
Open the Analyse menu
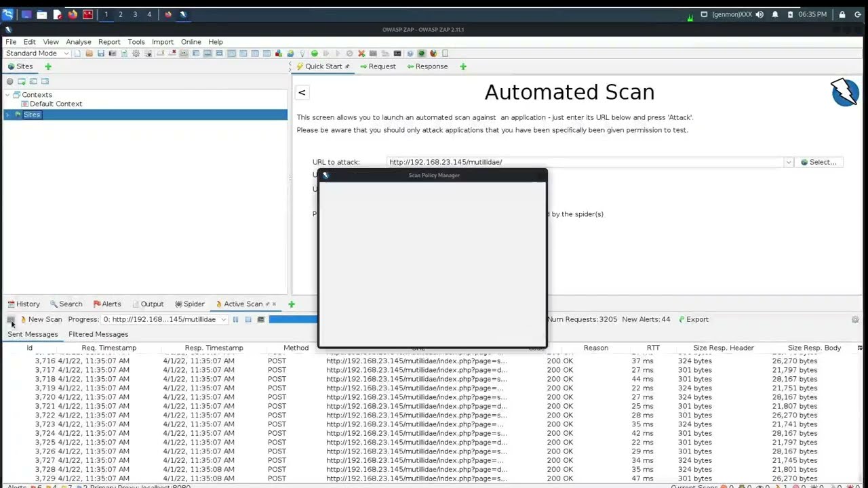[x=79, y=42]
